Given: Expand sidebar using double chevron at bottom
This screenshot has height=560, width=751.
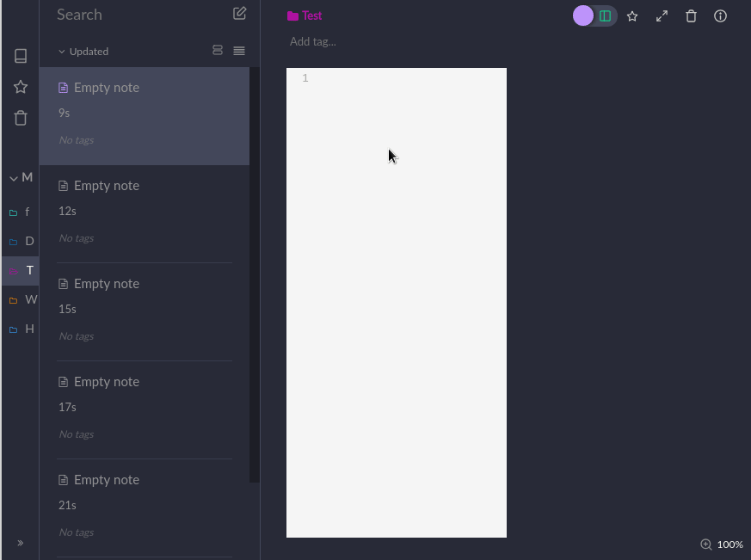Looking at the screenshot, I should (x=20, y=543).
